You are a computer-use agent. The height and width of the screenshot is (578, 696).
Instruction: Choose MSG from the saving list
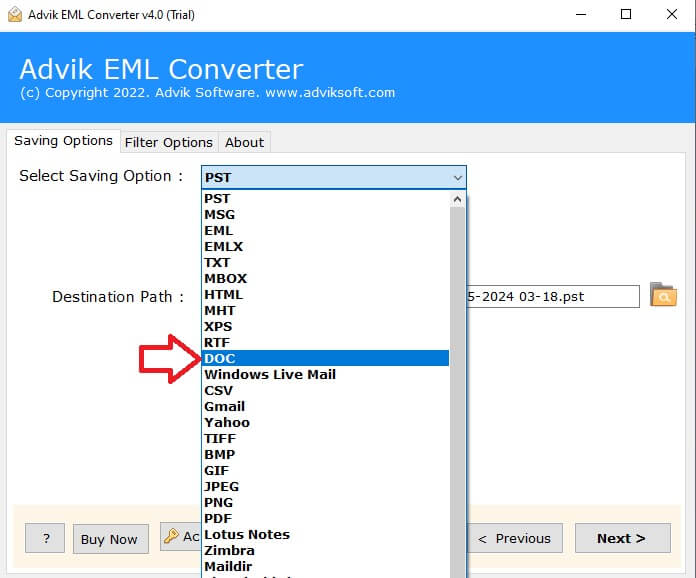click(x=325, y=214)
